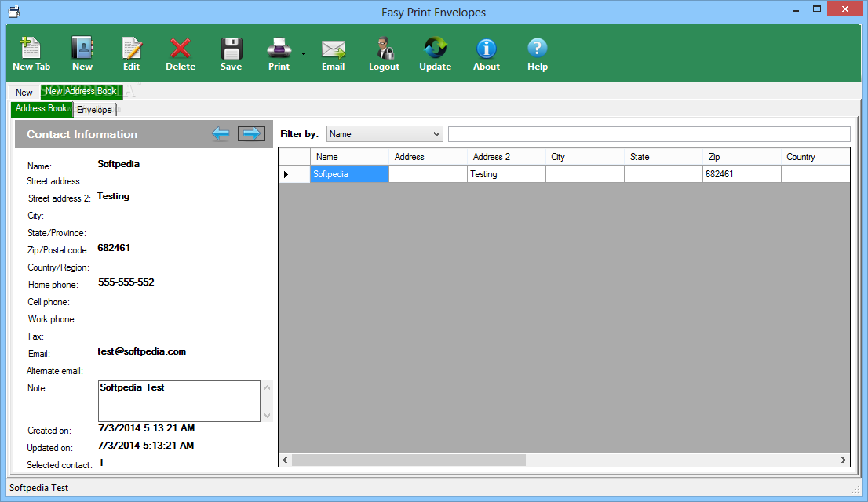Click the grid scroll left arrow

285,460
